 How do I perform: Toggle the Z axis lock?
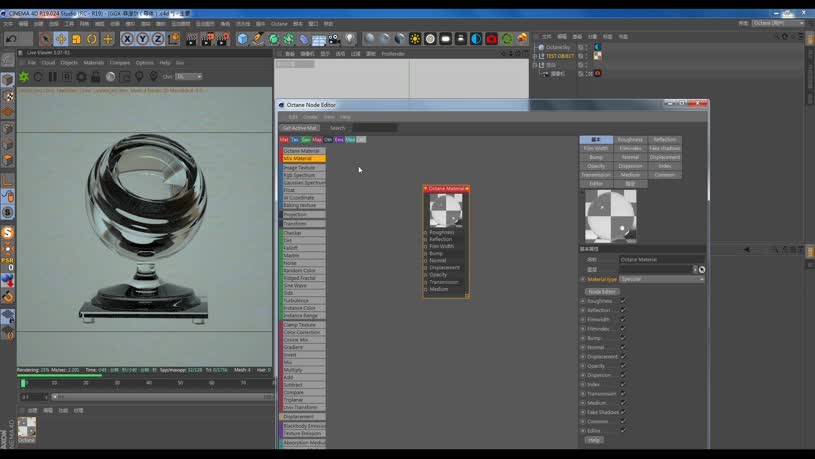pyautogui.click(x=158, y=39)
